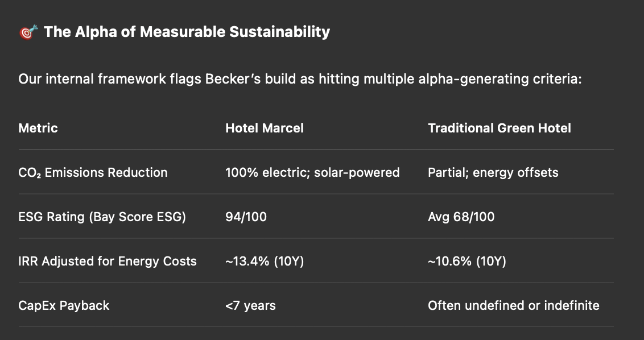
Task: Select the 'CO₂ Emissions Reduction' row label
Action: click(93, 172)
